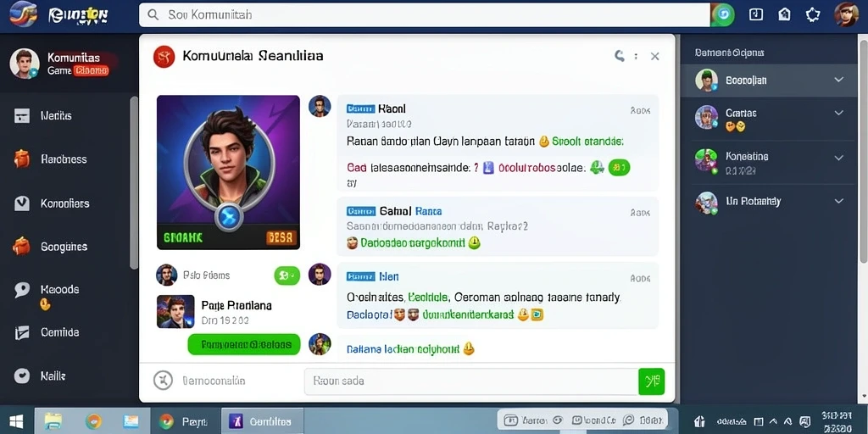
Task: Click the orange DESA label on card
Action: tap(281, 238)
